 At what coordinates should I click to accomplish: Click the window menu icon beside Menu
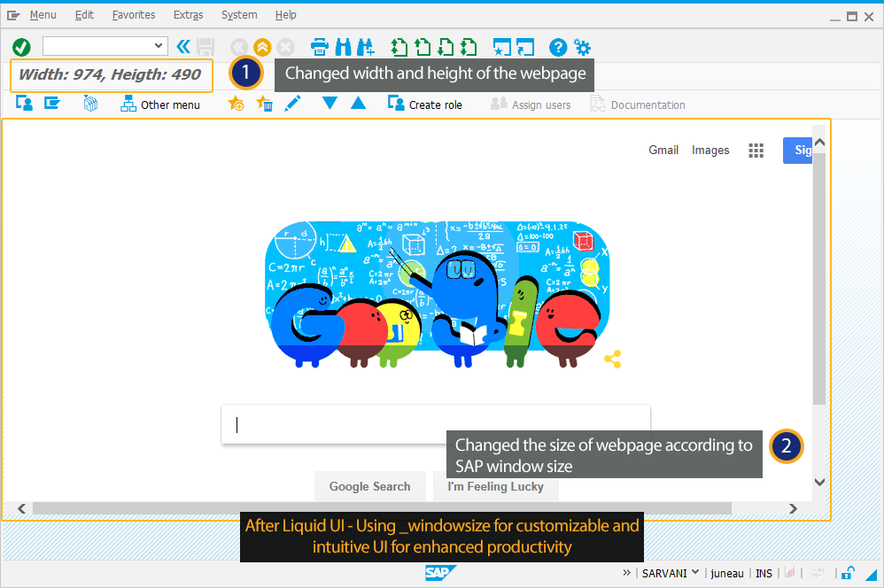[x=13, y=15]
